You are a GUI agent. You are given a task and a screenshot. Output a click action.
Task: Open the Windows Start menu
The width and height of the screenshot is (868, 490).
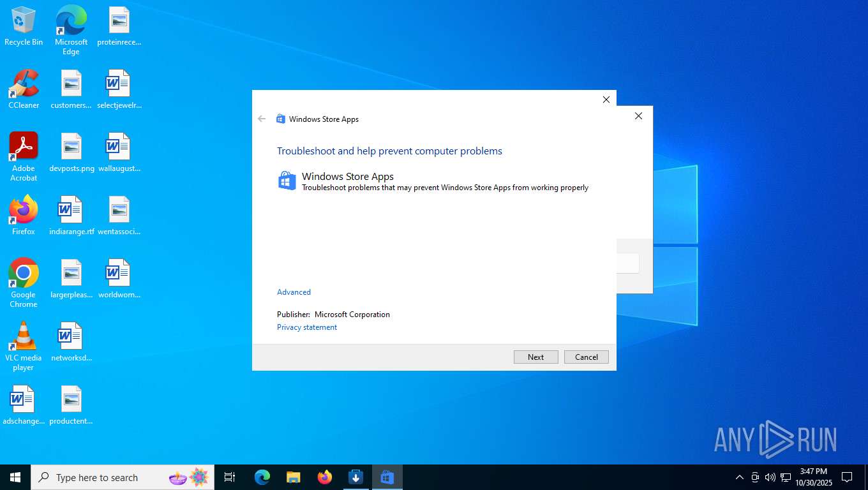pos(15,477)
